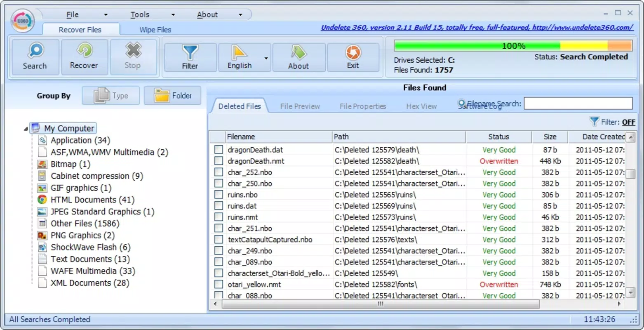Image resolution: width=644 pixels, height=330 pixels.
Task: Focus the Filename Search input box
Action: click(x=578, y=104)
